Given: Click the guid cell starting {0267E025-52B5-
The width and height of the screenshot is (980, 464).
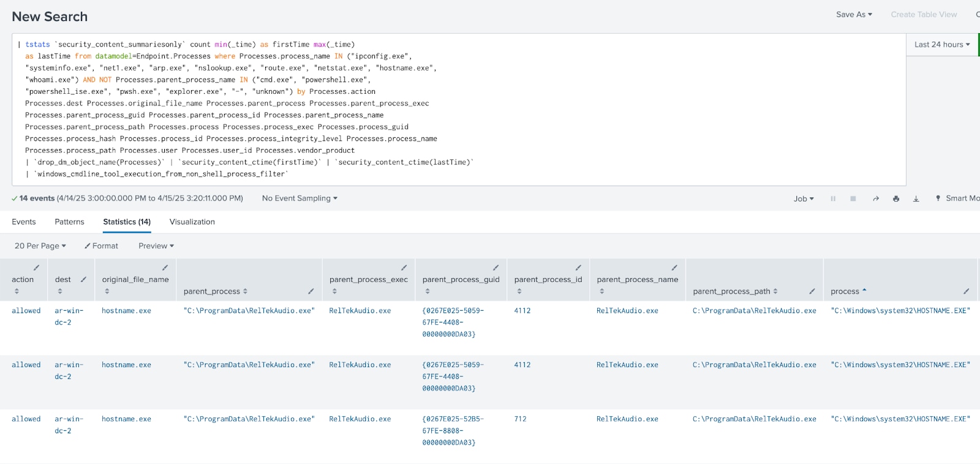Looking at the screenshot, I should tap(453, 430).
